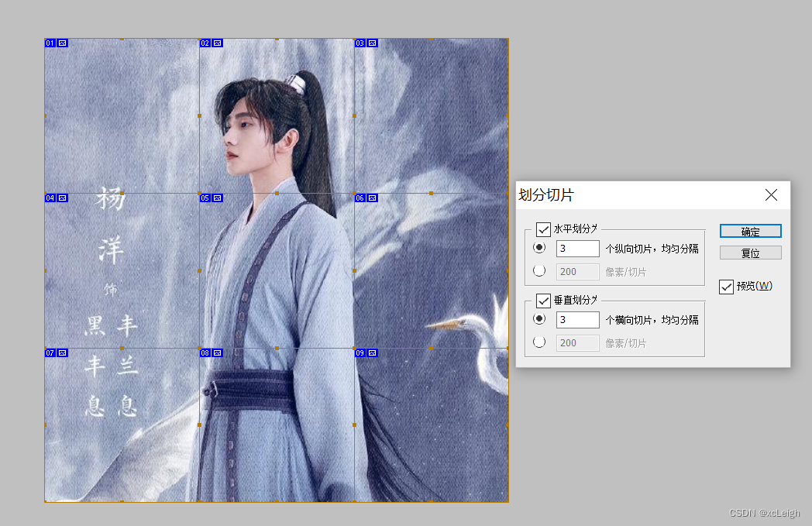Click the slice 07 number badge
This screenshot has width=812, height=526.
pyautogui.click(x=50, y=352)
